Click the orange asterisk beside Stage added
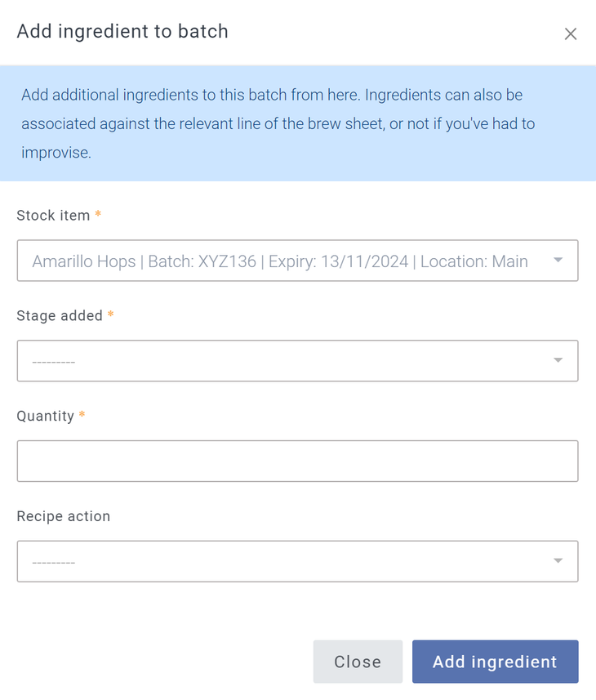This screenshot has height=700, width=596. tap(111, 315)
